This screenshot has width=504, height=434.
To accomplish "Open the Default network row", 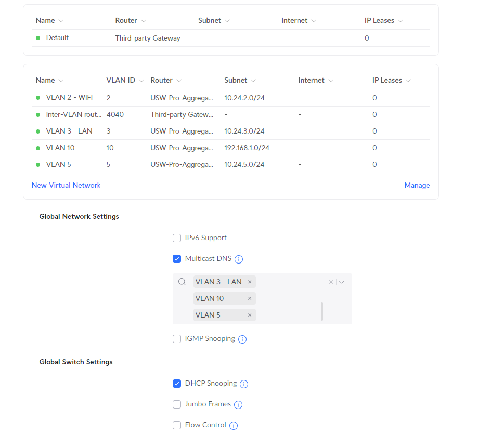I will (57, 38).
